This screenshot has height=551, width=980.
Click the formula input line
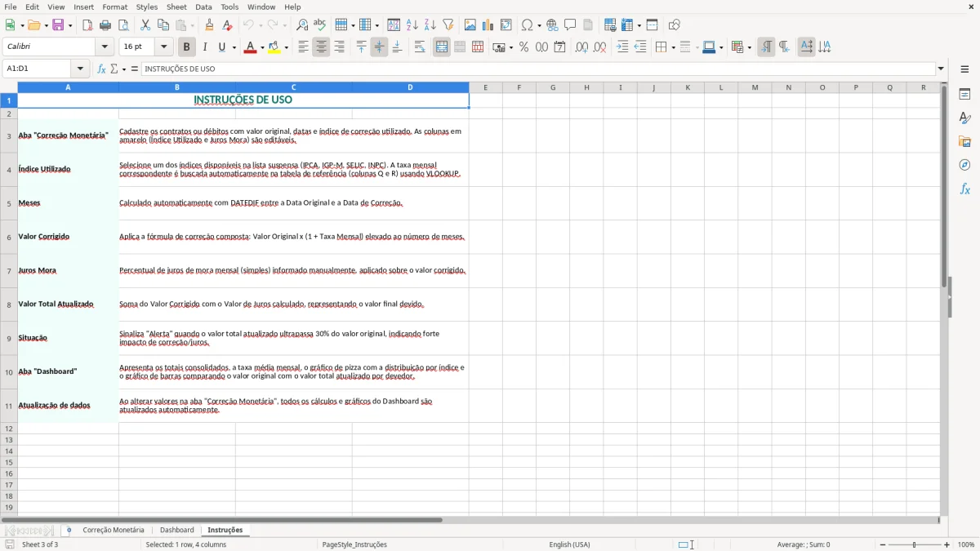pos(538,69)
